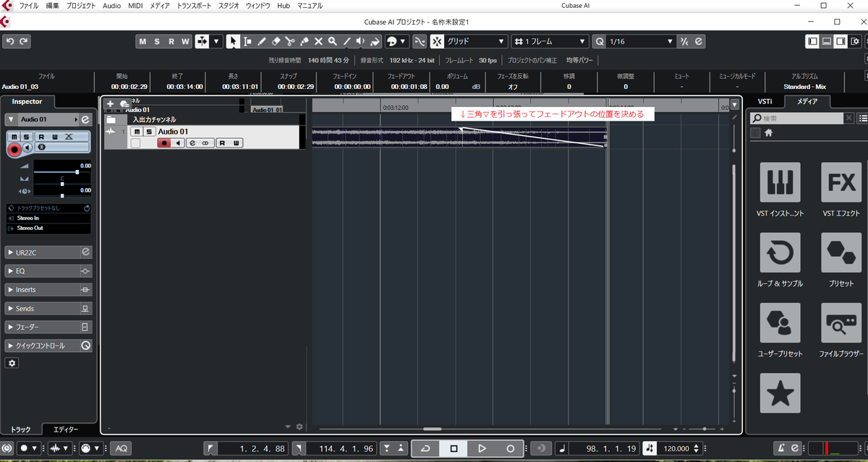Select the Line tool
868x462 pixels.
(346, 41)
